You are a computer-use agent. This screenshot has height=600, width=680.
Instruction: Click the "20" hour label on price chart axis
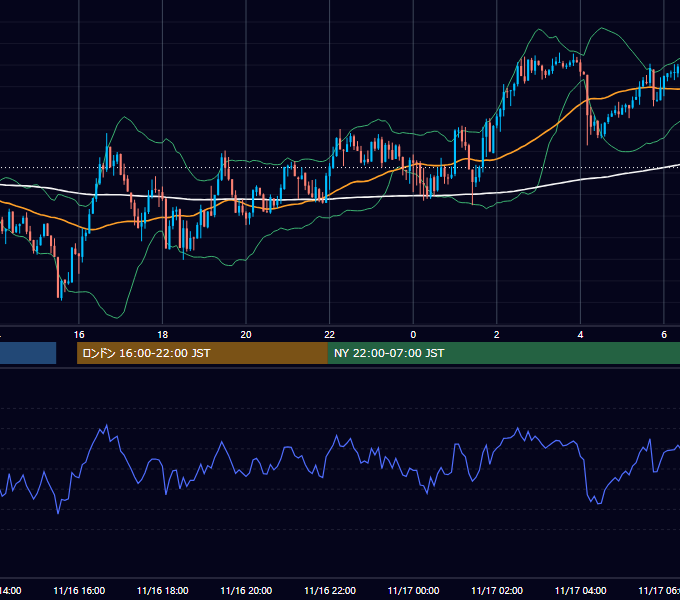tap(246, 334)
